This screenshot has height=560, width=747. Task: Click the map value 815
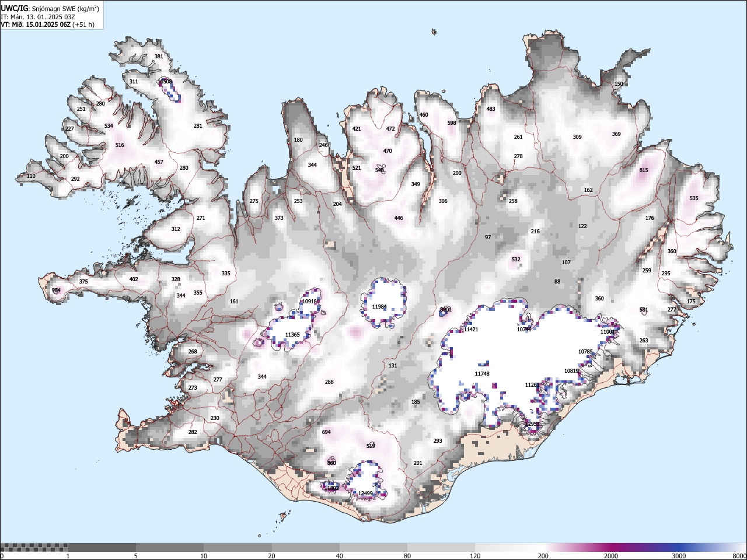click(x=644, y=170)
